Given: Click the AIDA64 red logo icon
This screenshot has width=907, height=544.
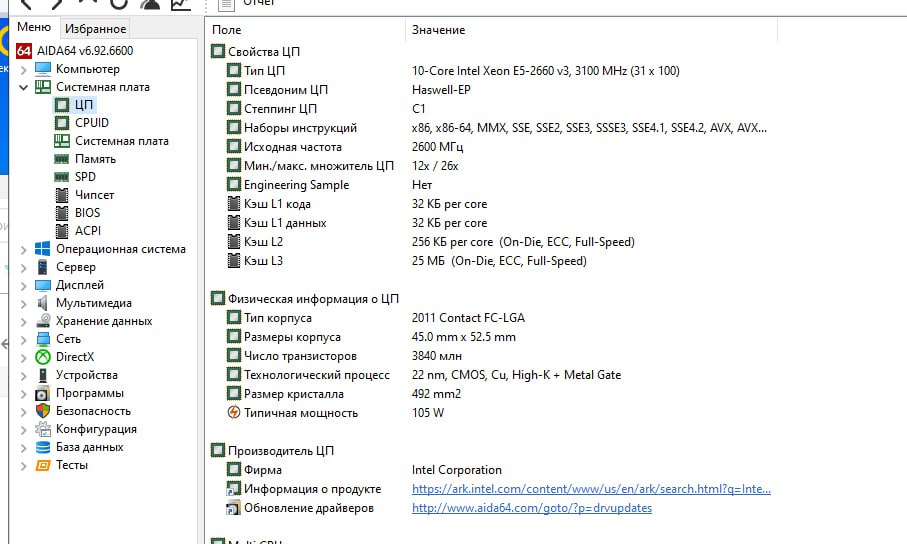Looking at the screenshot, I should click(24, 51).
